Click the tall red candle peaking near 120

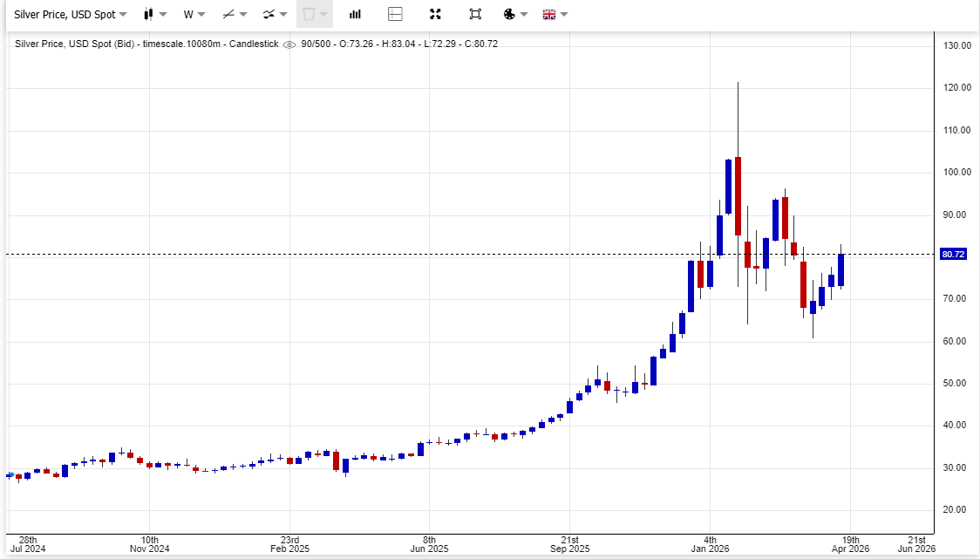[738, 195]
